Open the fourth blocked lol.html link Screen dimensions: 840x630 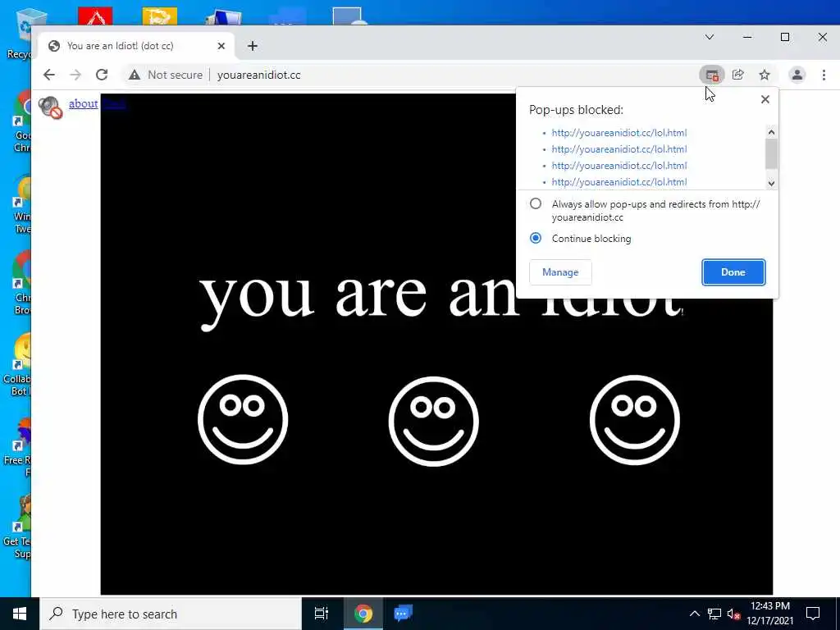619,181
